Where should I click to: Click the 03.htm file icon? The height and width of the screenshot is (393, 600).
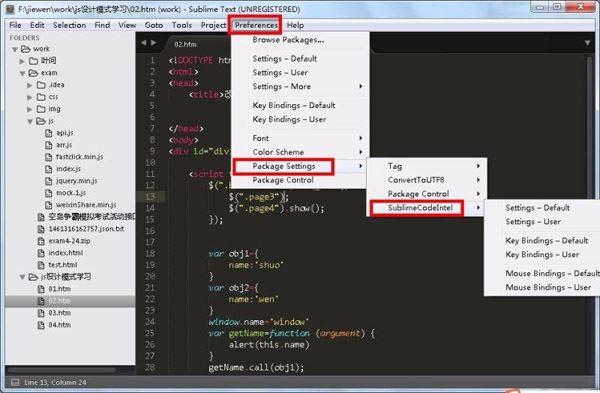coord(41,313)
